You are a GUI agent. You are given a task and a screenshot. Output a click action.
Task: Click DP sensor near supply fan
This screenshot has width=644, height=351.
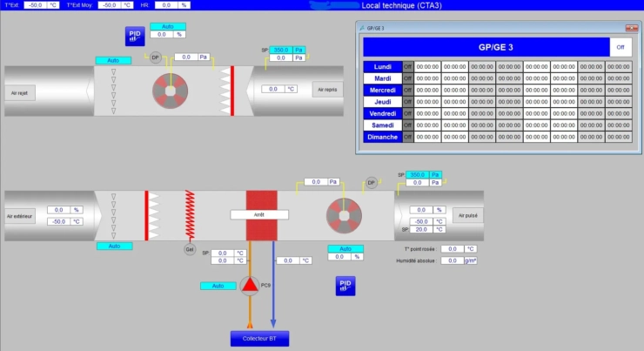pyautogui.click(x=371, y=183)
